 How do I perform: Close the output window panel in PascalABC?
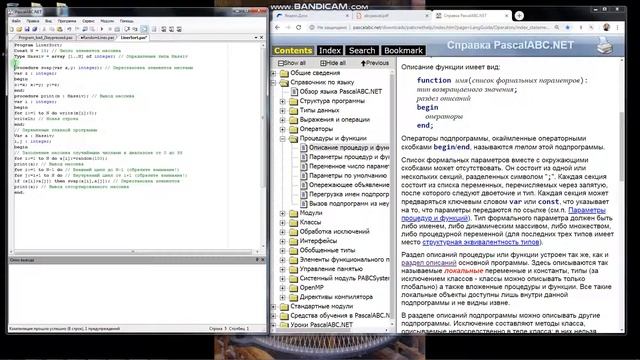(262, 260)
